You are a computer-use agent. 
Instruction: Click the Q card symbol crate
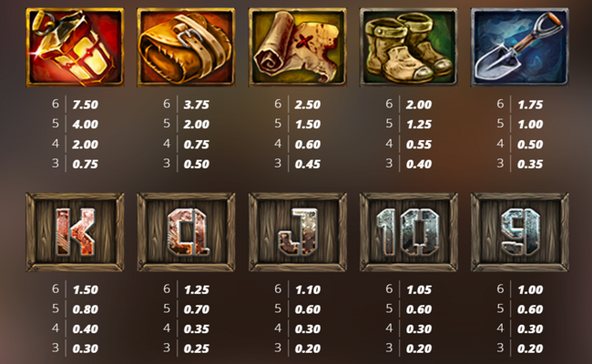click(x=186, y=232)
